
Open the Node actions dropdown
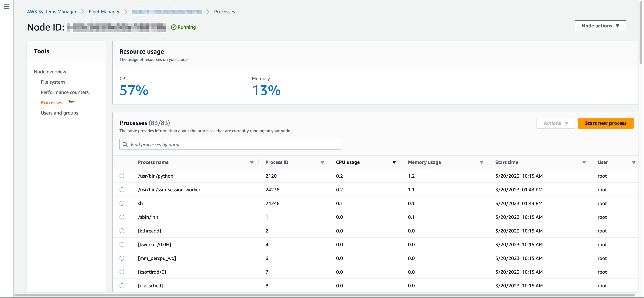click(x=600, y=26)
